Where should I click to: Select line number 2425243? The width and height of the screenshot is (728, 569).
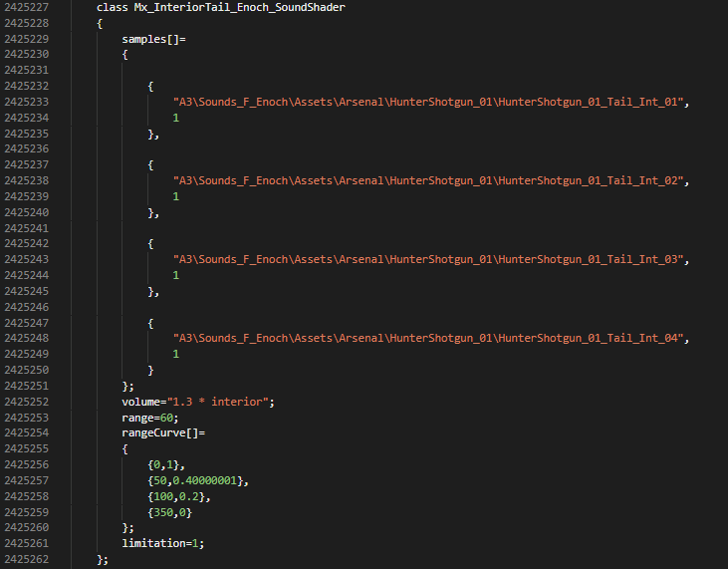[x=27, y=259]
